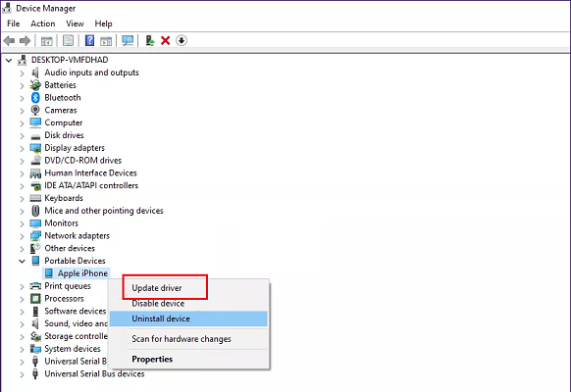Image resolution: width=571 pixels, height=392 pixels.
Task: Open the Help menu
Action: click(x=103, y=24)
